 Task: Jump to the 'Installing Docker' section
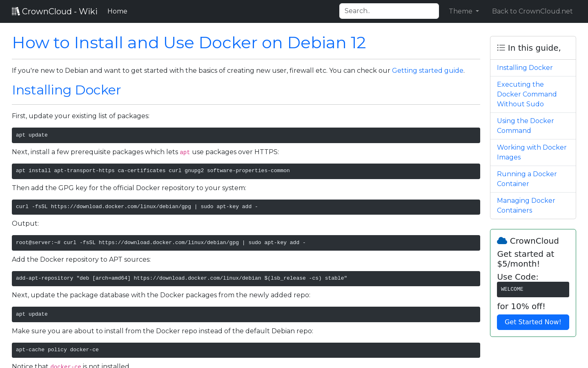pos(525,67)
